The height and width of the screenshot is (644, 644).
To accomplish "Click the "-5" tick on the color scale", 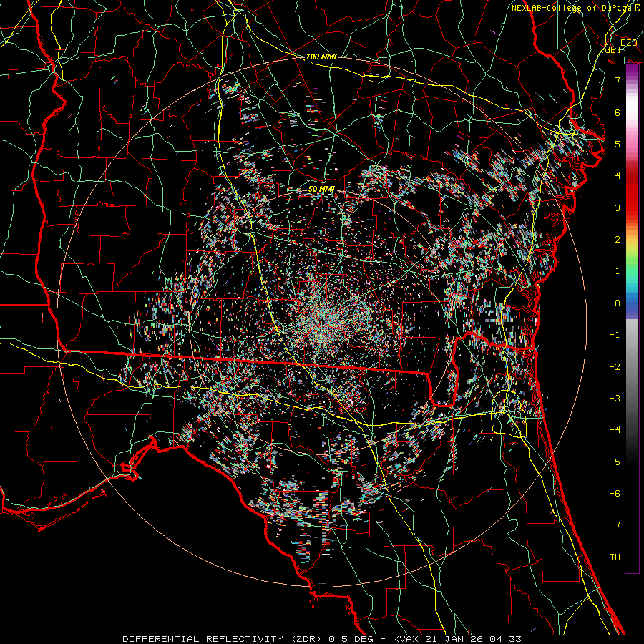I will (615, 462).
